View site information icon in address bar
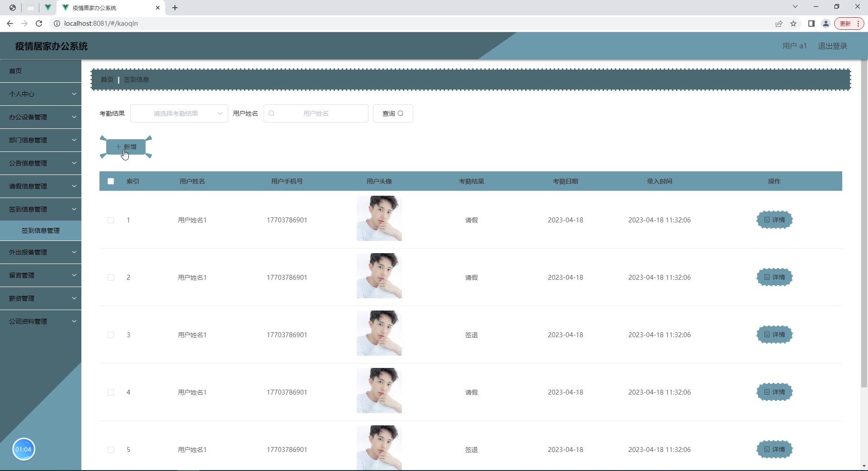The width and height of the screenshot is (868, 471). click(57, 24)
